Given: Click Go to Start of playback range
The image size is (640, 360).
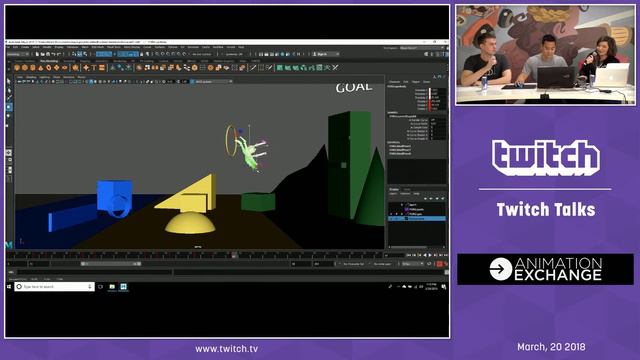Looking at the screenshot, I should click(409, 255).
